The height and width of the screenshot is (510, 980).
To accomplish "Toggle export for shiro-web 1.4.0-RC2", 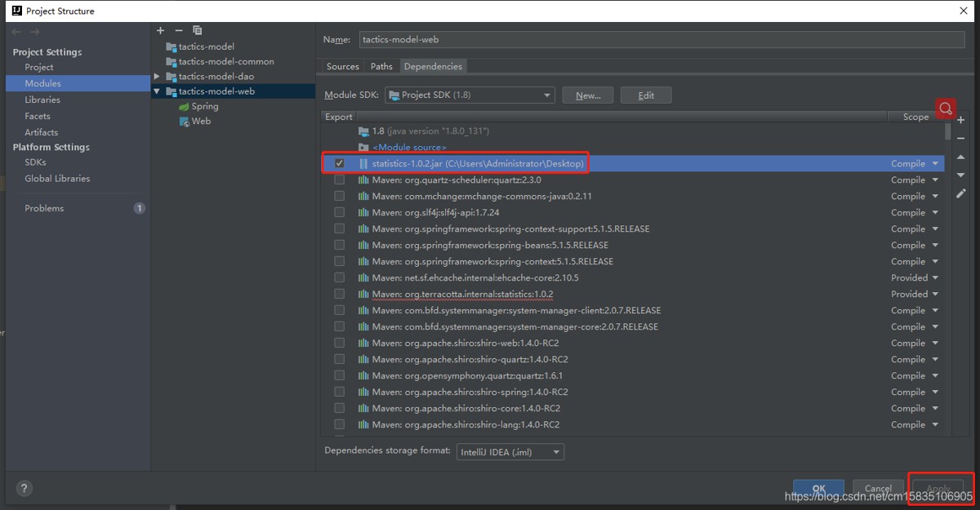I will (x=340, y=343).
